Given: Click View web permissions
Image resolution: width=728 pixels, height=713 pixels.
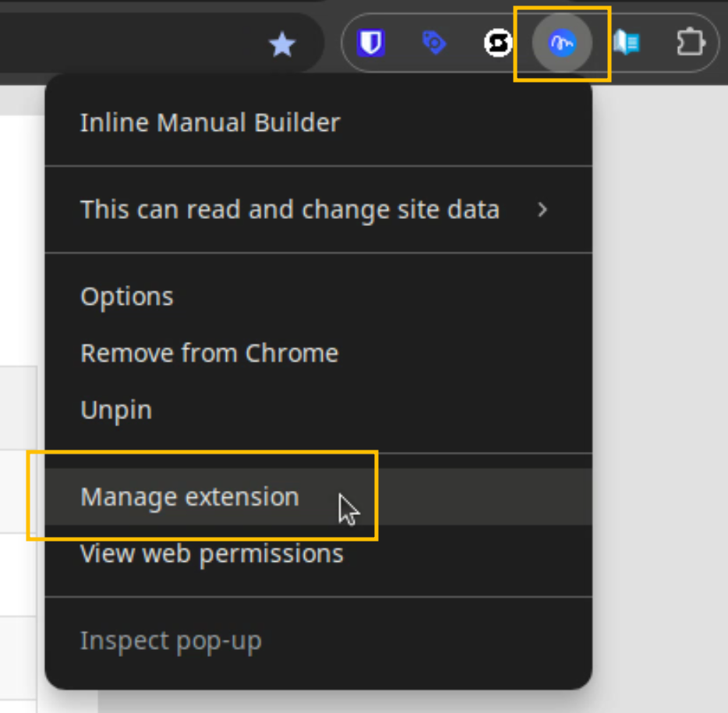Looking at the screenshot, I should point(212,554).
